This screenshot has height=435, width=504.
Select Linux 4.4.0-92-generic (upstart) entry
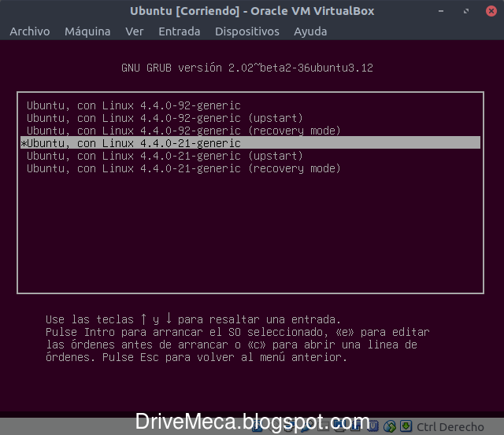(x=250, y=118)
